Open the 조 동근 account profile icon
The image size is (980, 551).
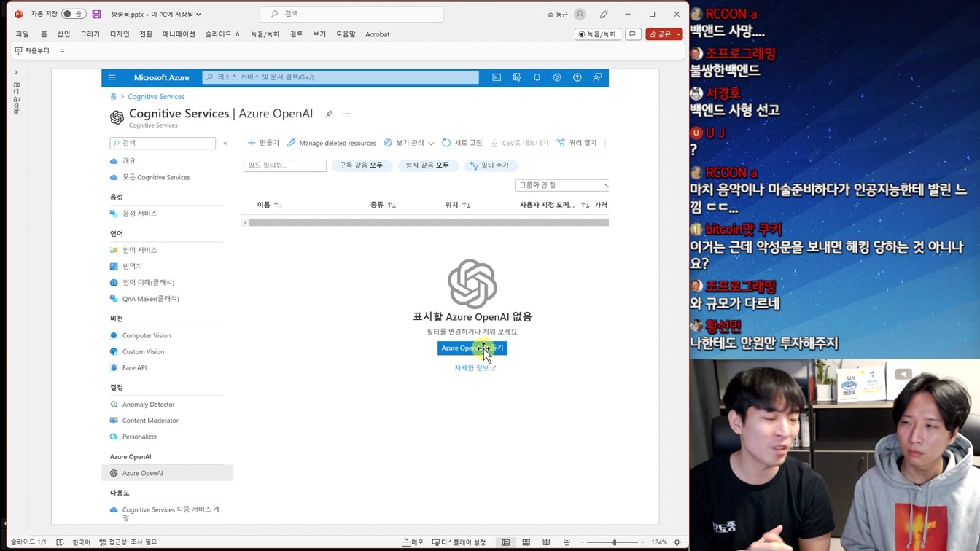point(580,14)
